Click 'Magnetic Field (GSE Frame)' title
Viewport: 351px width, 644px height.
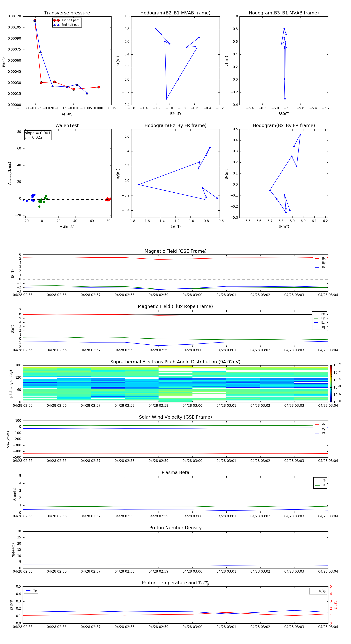click(175, 251)
